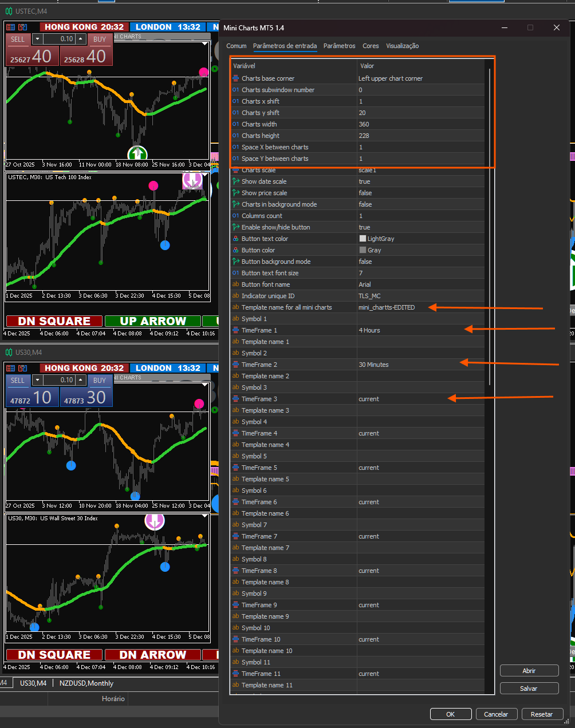The width and height of the screenshot is (575, 728).
Task: Click the enum icon beside TimeFrame 2
Action: coord(235,365)
